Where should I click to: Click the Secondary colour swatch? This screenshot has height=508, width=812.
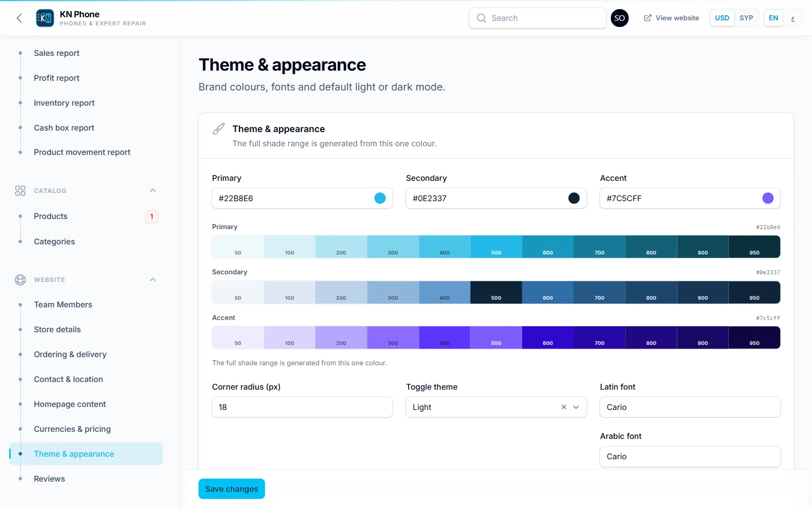[574, 198]
